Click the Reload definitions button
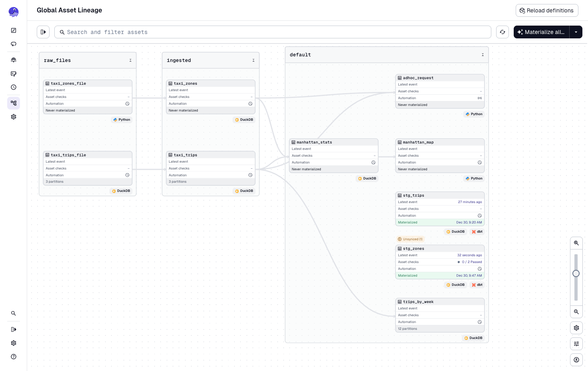The image size is (588, 371). (x=547, y=10)
